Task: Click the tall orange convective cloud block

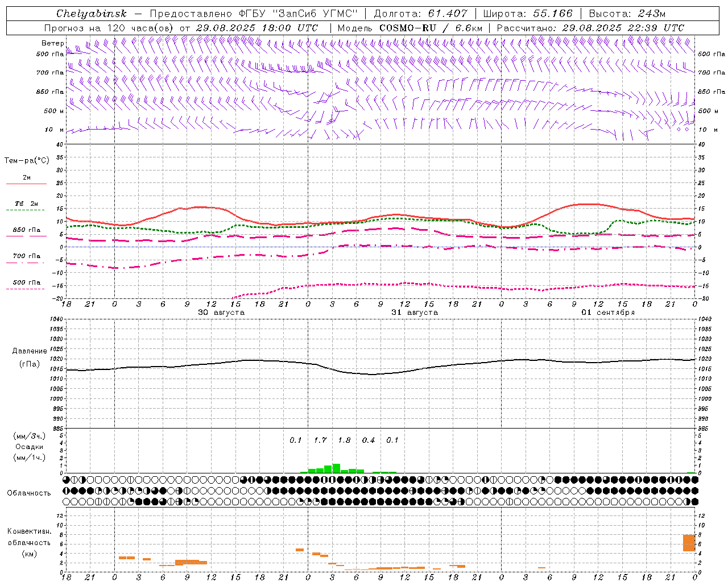Action: pyautogui.click(x=689, y=543)
